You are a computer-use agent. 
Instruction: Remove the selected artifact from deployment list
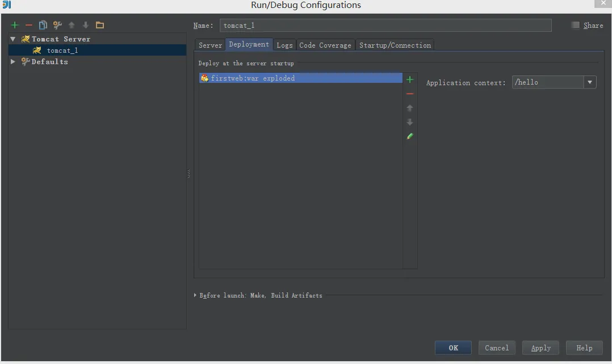[410, 94]
